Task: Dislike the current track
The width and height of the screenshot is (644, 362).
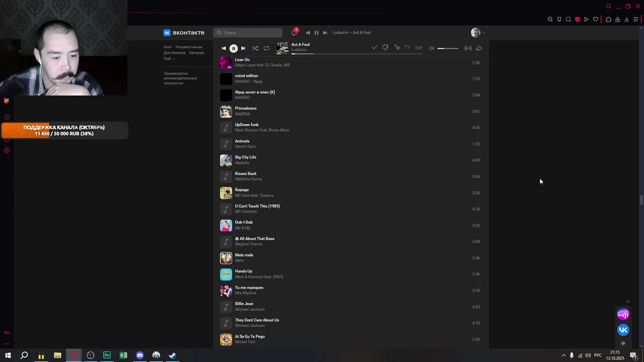Action: point(385,47)
